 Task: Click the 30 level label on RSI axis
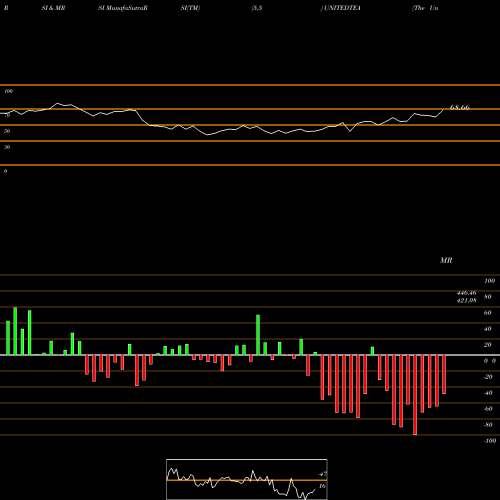[x=7, y=147]
